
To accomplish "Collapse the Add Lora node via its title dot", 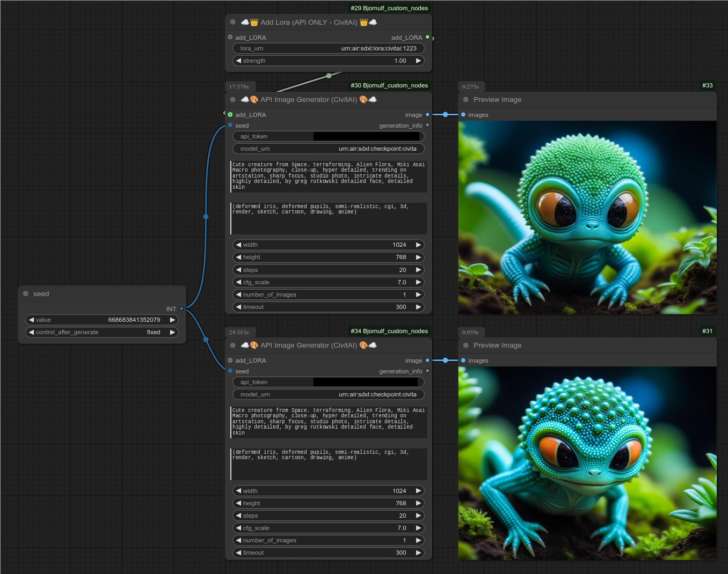I will click(x=232, y=23).
